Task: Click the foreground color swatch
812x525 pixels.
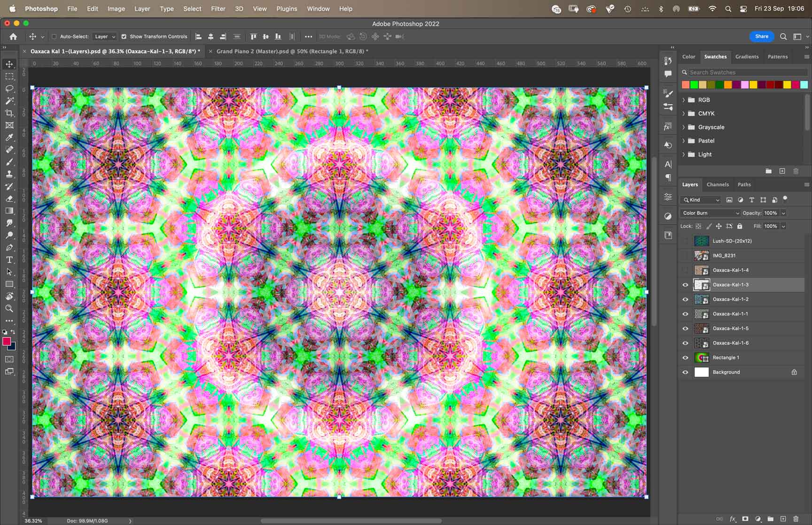Action: 7,342
